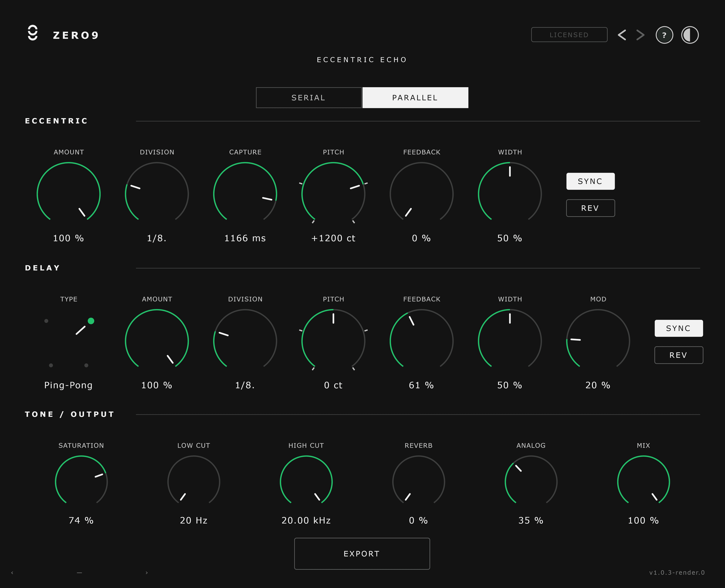Click the 35 % analog value
The image size is (725, 588).
pyautogui.click(x=531, y=520)
